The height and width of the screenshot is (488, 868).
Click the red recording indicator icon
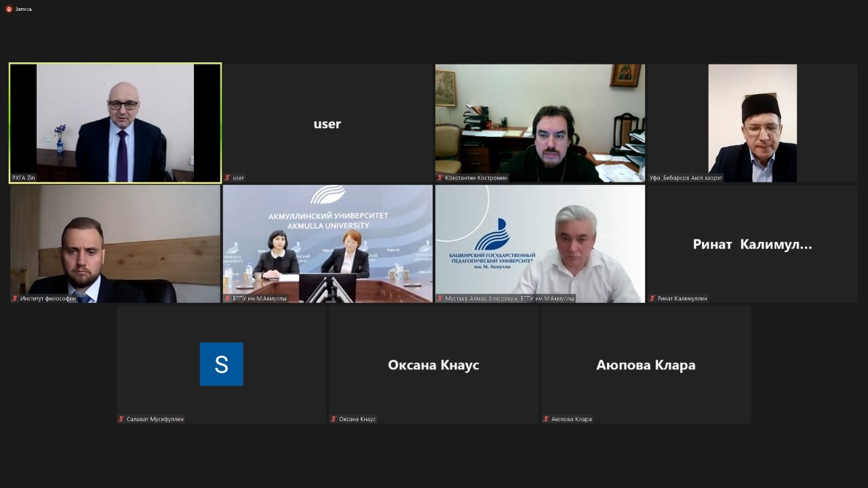click(x=9, y=9)
